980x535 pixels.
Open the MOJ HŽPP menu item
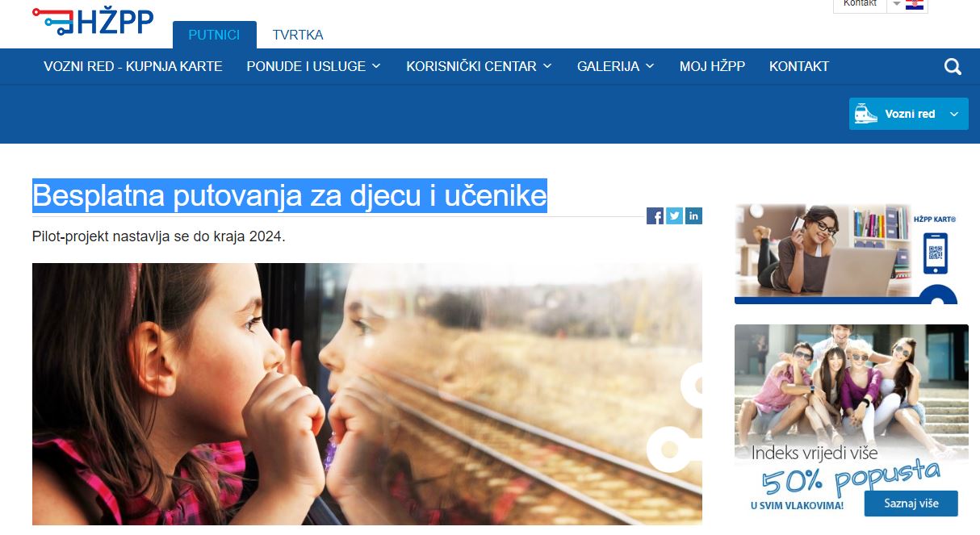click(712, 66)
